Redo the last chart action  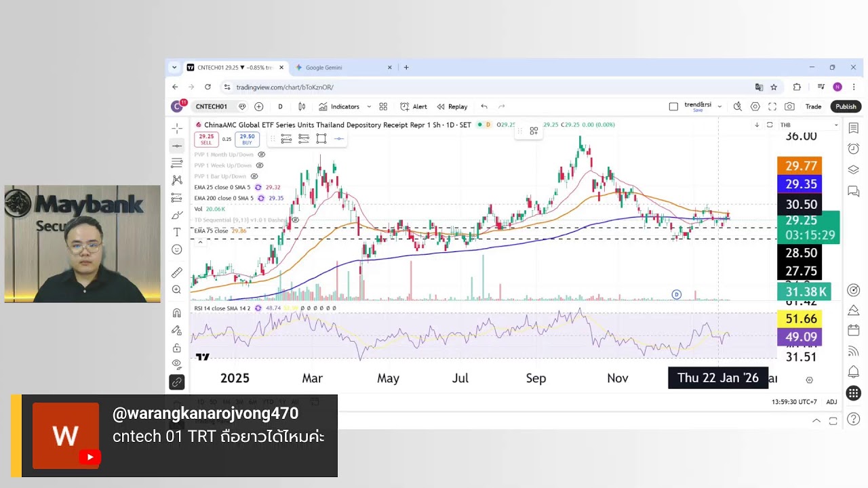coord(502,106)
